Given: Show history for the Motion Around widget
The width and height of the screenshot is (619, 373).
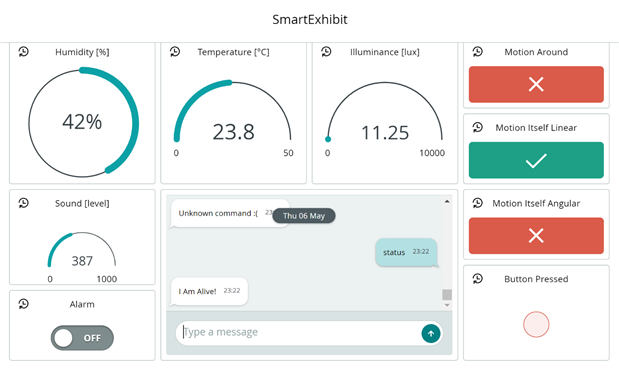Looking at the screenshot, I should pos(478,52).
